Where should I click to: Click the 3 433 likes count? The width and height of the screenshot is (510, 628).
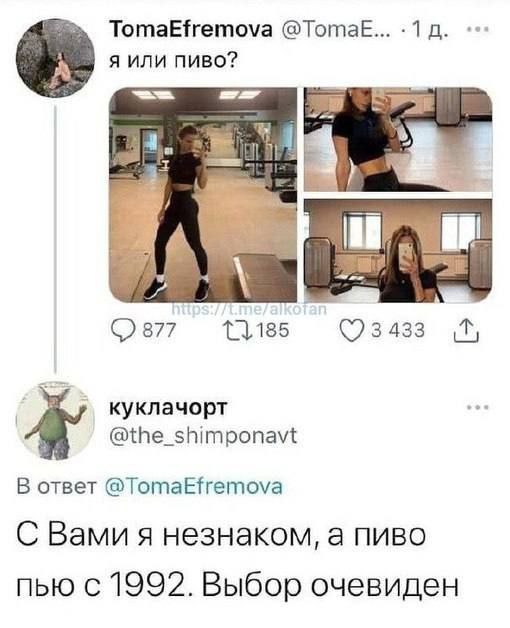click(x=398, y=332)
